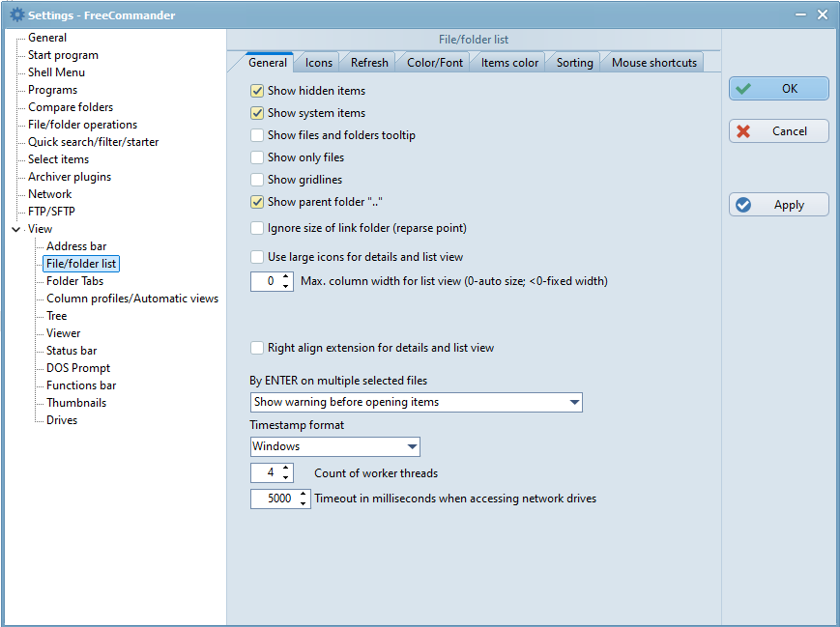
Task: Close the Settings window
Action: 823,15
